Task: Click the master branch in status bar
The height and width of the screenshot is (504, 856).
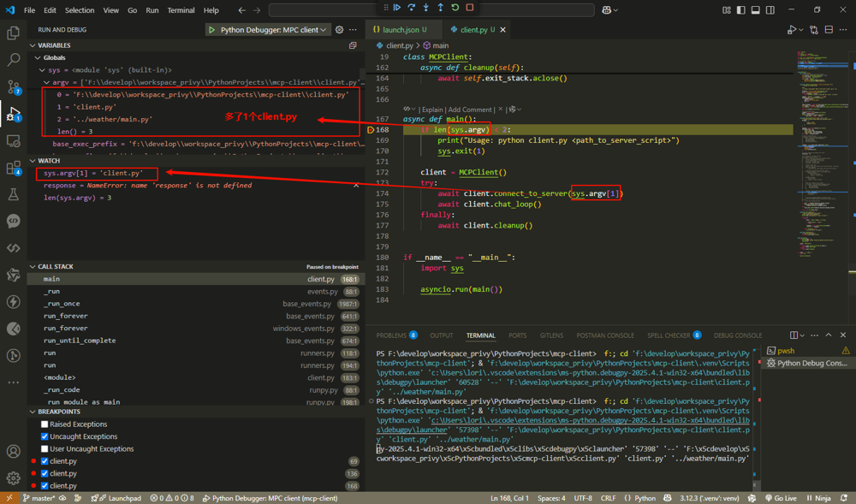Action: pyautogui.click(x=43, y=498)
